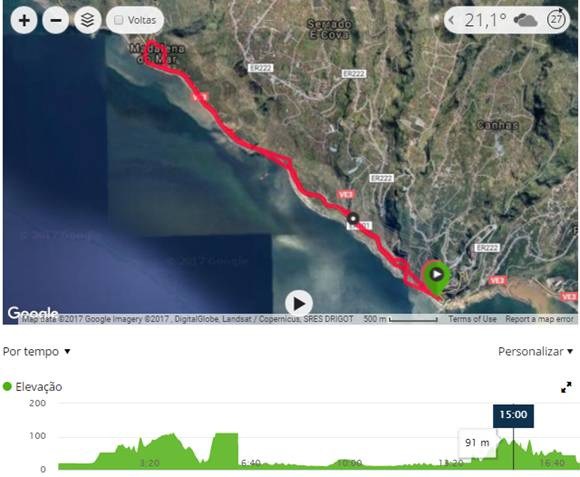580x477 pixels.
Task: Click the green start marker pin
Action: [x=436, y=277]
